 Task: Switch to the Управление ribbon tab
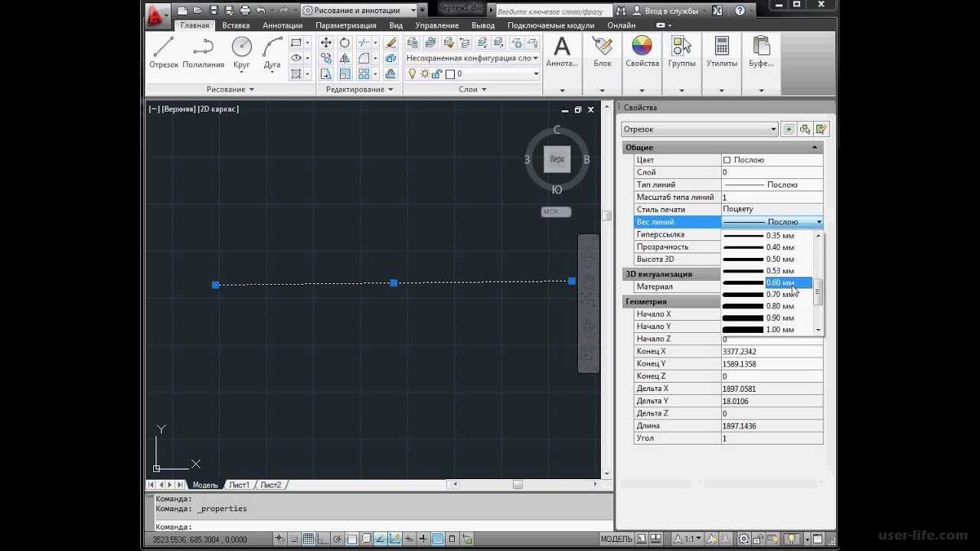[x=437, y=25]
